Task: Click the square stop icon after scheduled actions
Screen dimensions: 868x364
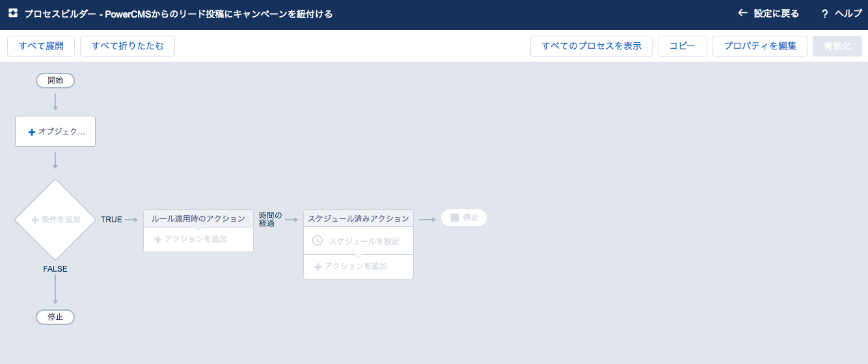Action: coord(454,218)
